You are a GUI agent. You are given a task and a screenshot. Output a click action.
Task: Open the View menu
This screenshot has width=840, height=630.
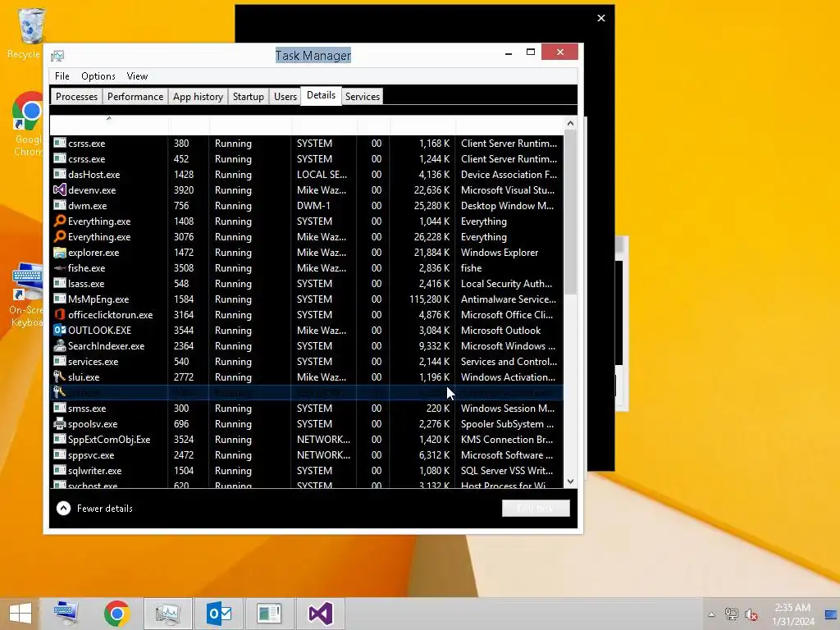click(x=137, y=76)
